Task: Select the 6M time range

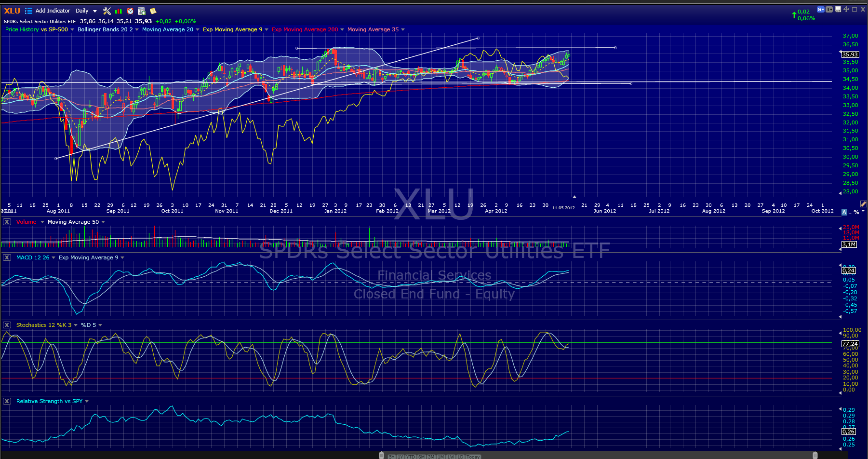Action: click(x=421, y=457)
